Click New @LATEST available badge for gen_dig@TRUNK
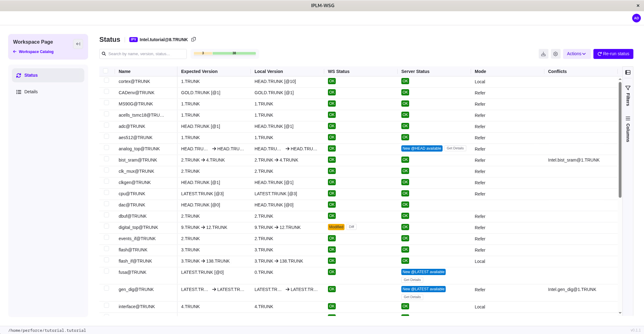 423,289
